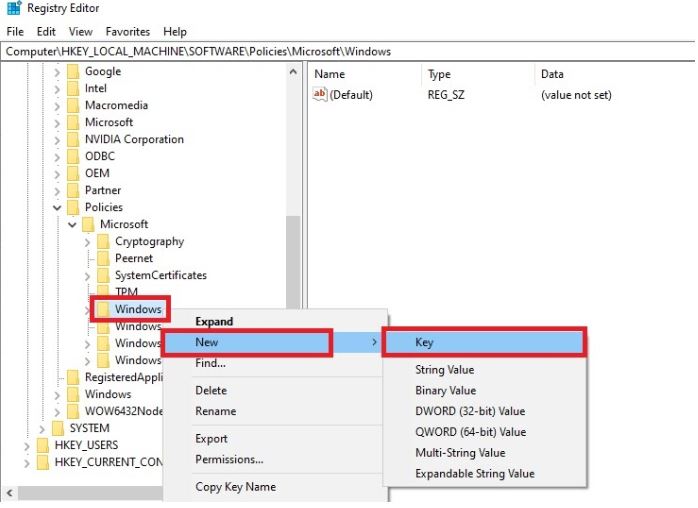Select the Cryptography folder icon

103,241
